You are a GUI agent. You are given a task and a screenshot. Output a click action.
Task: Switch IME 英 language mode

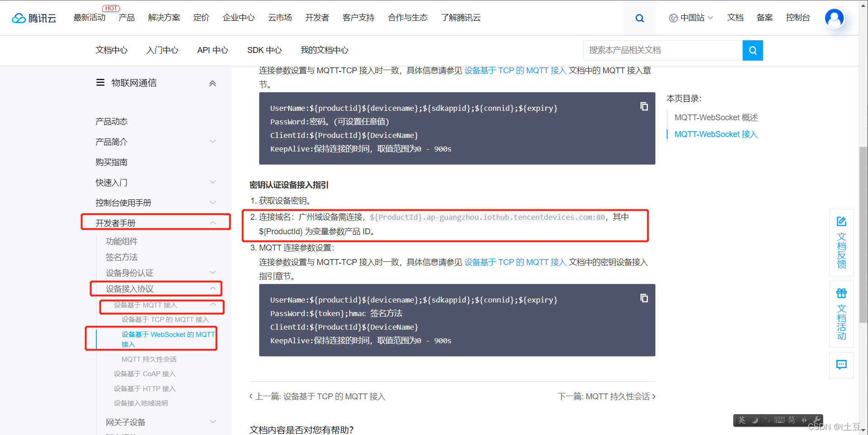pyautogui.click(x=742, y=421)
